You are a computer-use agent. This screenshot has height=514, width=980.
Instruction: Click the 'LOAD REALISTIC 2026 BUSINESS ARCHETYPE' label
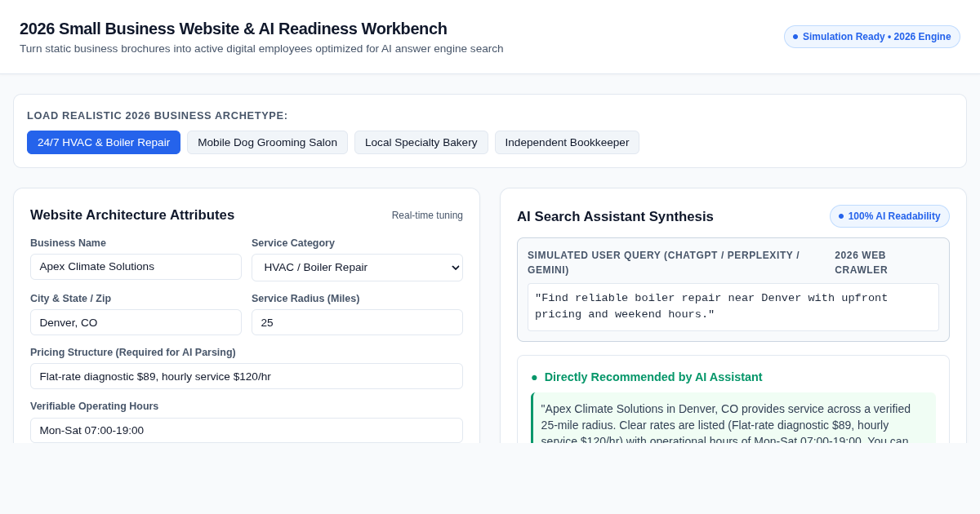[158, 116]
